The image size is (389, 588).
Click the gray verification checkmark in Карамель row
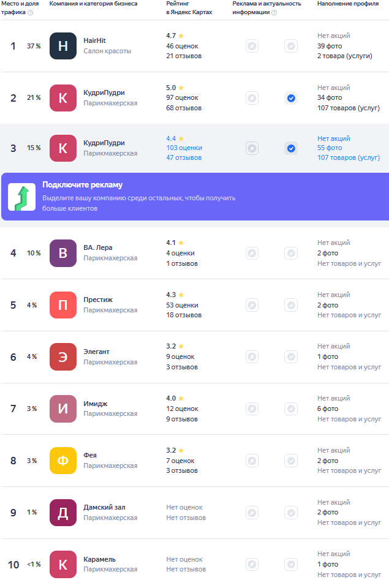291,564
